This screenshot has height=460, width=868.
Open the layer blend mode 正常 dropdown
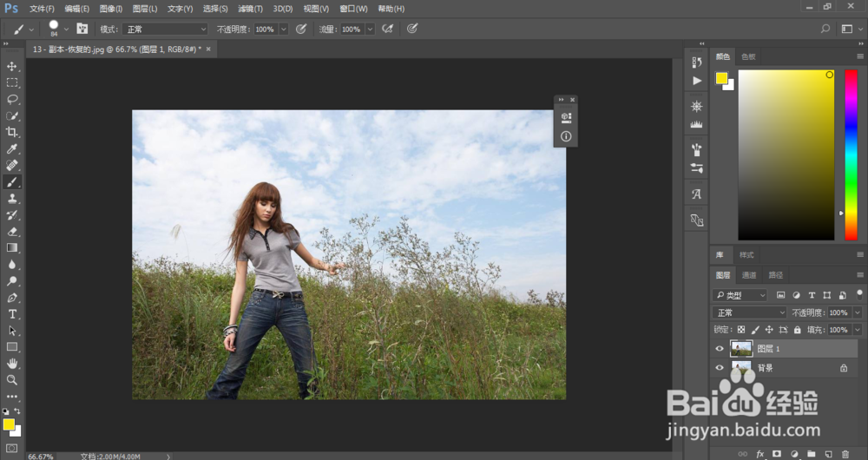pyautogui.click(x=750, y=312)
